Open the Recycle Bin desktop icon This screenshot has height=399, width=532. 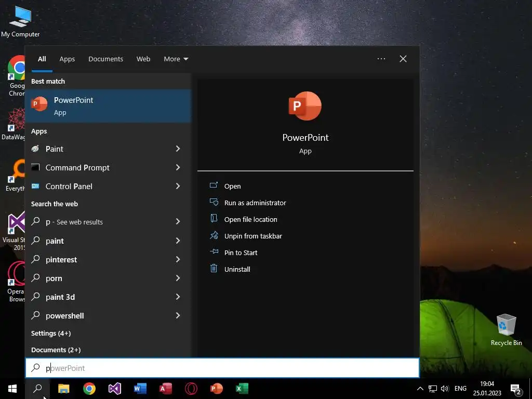tap(506, 330)
